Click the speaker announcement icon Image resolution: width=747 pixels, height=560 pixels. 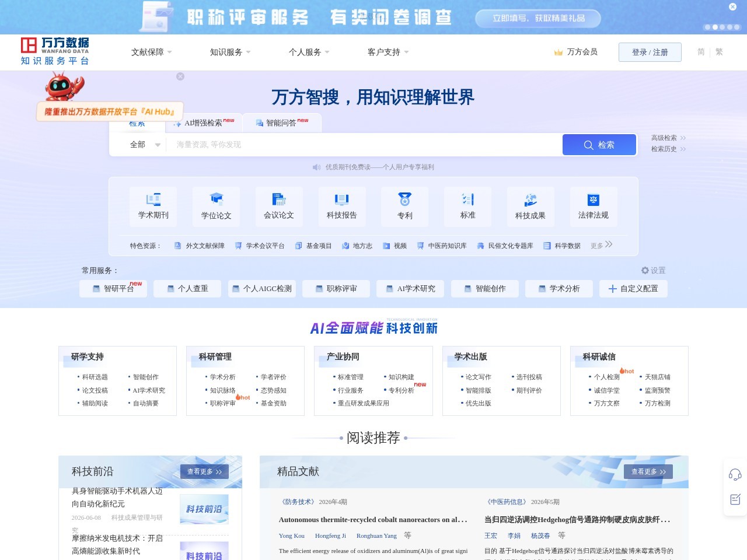(x=316, y=167)
